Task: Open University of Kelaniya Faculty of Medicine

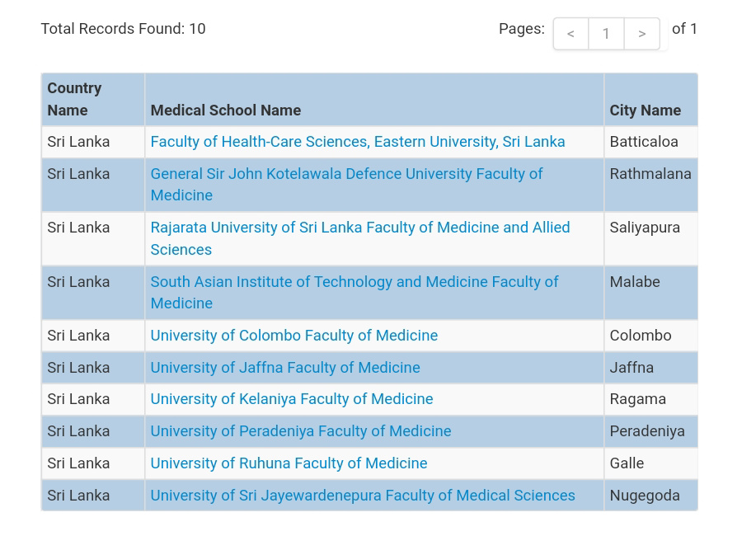Action: 292,399
